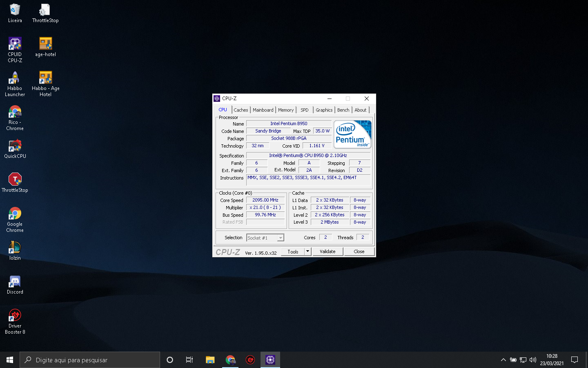Image resolution: width=588 pixels, height=368 pixels.
Task: Open Task View on the taskbar
Action: point(189,360)
